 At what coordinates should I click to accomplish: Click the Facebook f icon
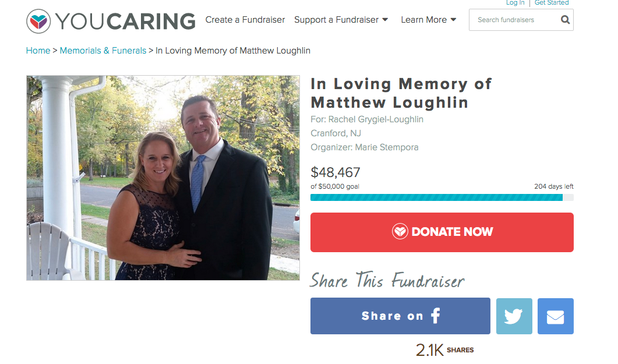436,316
